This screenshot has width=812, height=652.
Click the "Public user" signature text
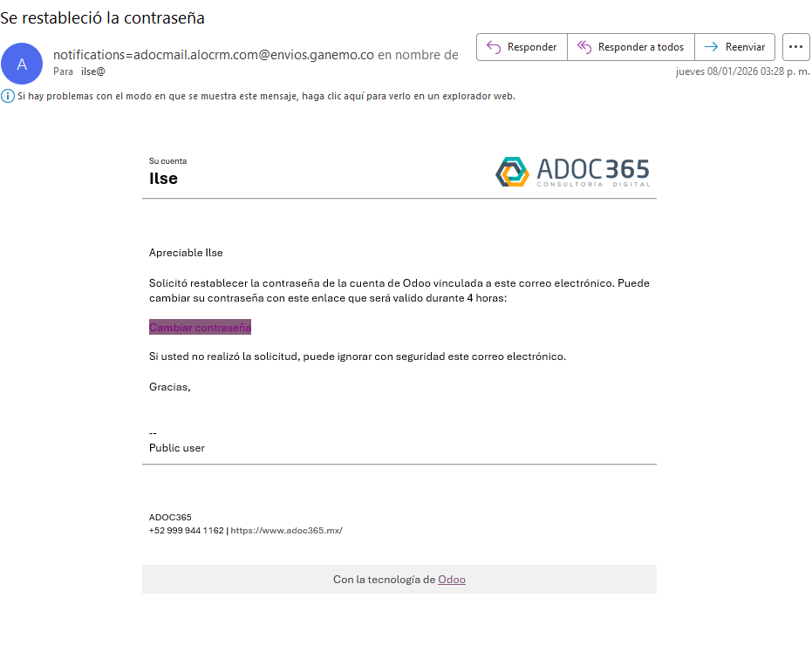pos(177,448)
